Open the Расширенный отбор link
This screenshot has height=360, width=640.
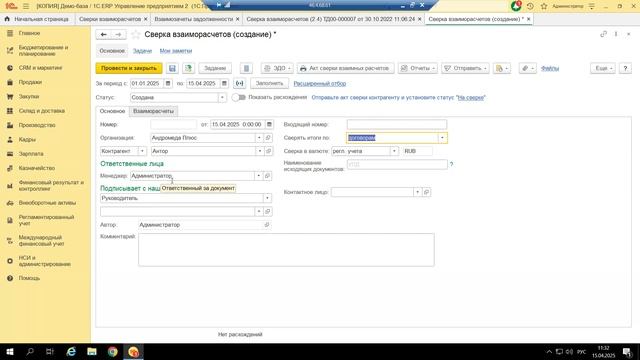[320, 83]
